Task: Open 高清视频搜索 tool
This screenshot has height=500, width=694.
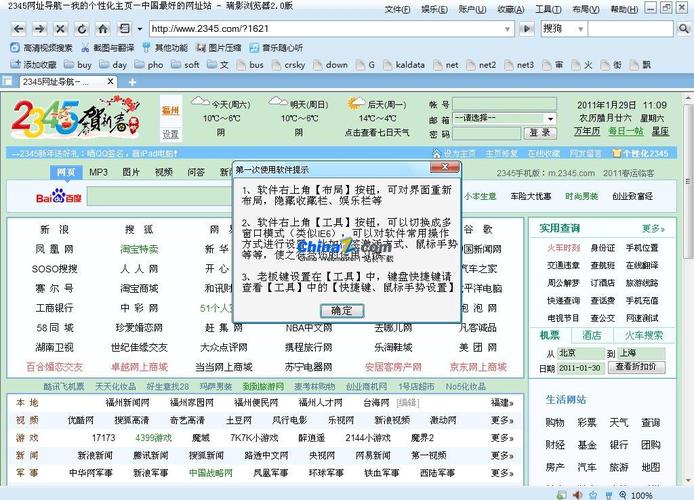Action: point(41,48)
